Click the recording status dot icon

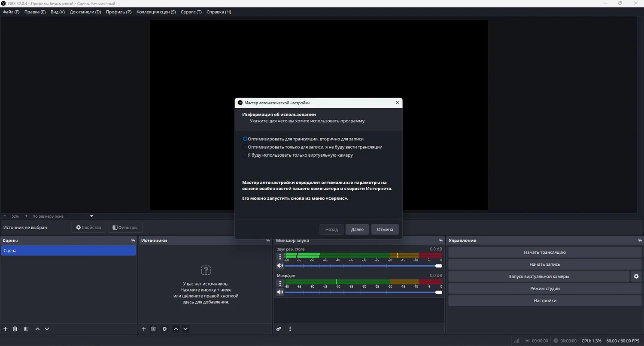pos(556,341)
